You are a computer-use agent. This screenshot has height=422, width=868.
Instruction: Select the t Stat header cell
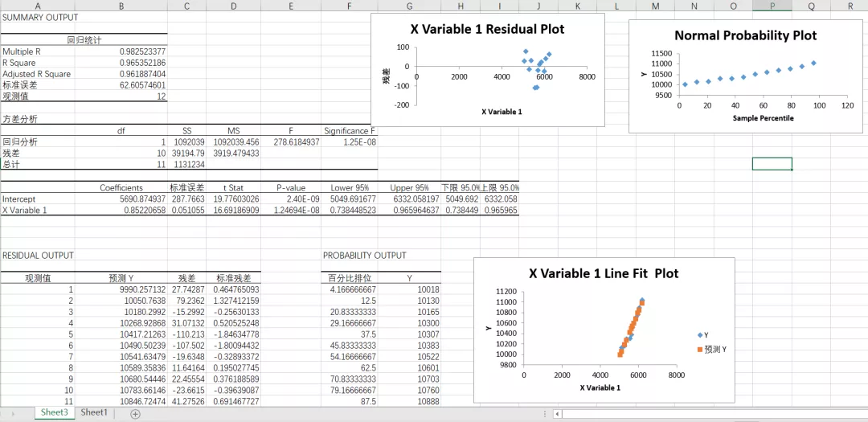233,188
